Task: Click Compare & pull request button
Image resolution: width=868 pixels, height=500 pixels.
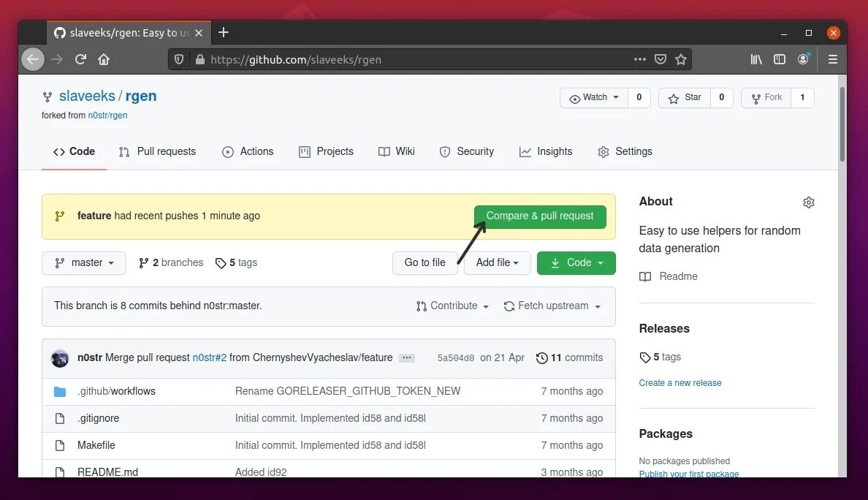Action: [x=540, y=216]
